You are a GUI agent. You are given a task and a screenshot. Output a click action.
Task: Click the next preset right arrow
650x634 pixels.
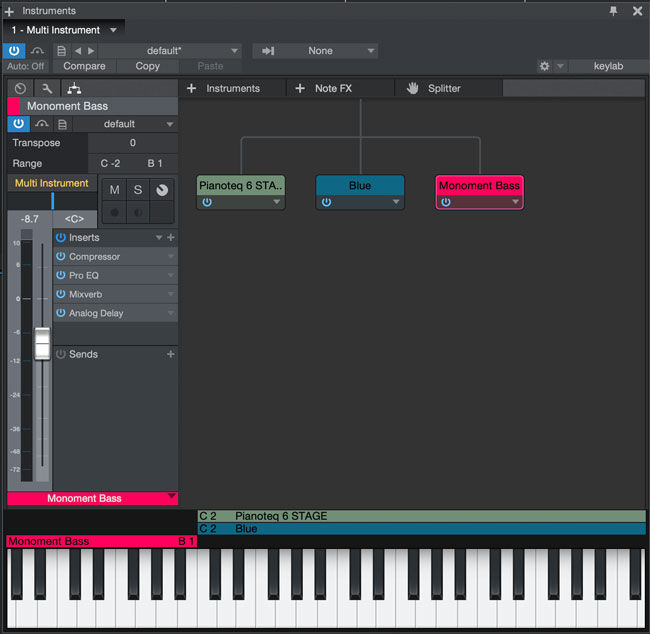point(91,51)
